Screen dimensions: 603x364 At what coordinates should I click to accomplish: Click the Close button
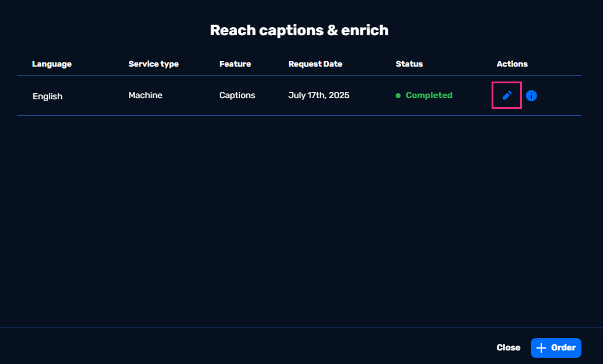point(508,348)
